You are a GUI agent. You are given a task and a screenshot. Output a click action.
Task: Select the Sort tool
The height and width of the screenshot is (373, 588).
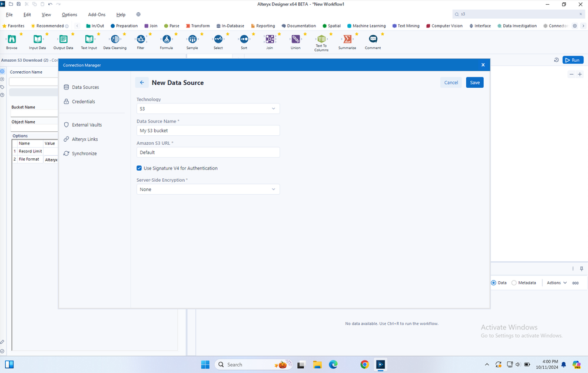click(244, 42)
